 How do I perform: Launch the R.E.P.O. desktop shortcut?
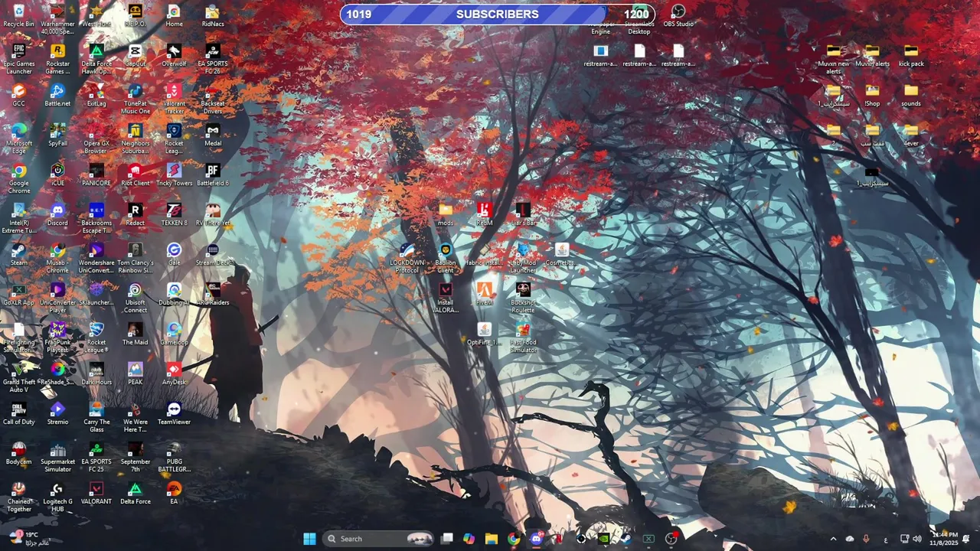coord(135,15)
